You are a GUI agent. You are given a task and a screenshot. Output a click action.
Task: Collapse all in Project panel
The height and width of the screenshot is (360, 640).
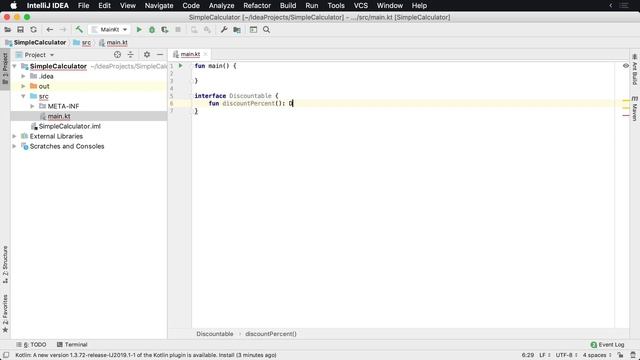131,55
